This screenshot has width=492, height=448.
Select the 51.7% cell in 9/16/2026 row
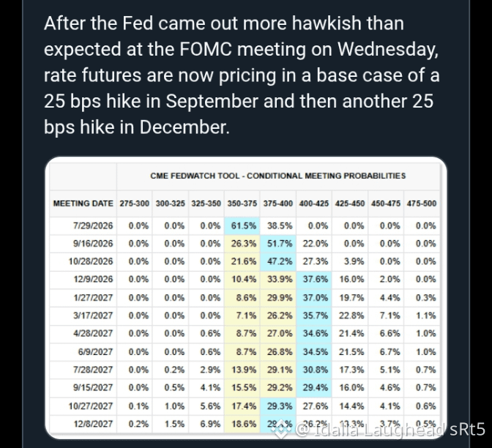point(278,244)
